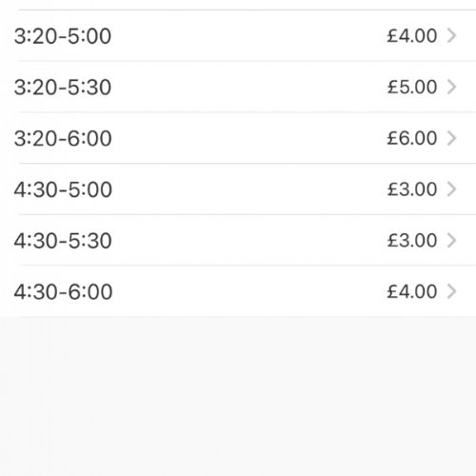Image resolution: width=476 pixels, height=476 pixels.
Task: Select the middle of the 3:20-6:00 row
Action: tap(238, 138)
